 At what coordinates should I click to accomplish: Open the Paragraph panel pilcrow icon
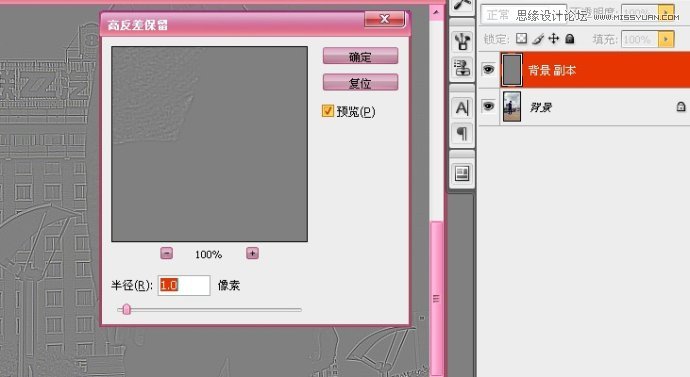pyautogui.click(x=462, y=133)
